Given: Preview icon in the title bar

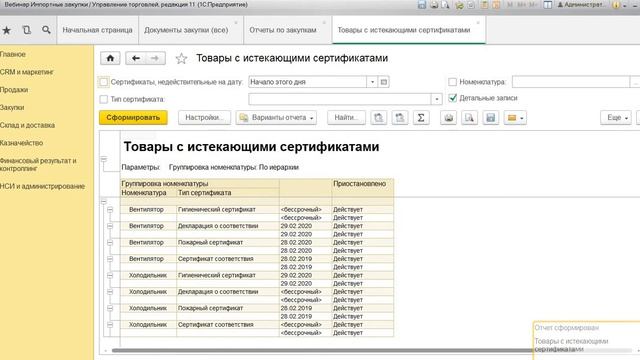Looking at the screenshot, I should 445,5.
